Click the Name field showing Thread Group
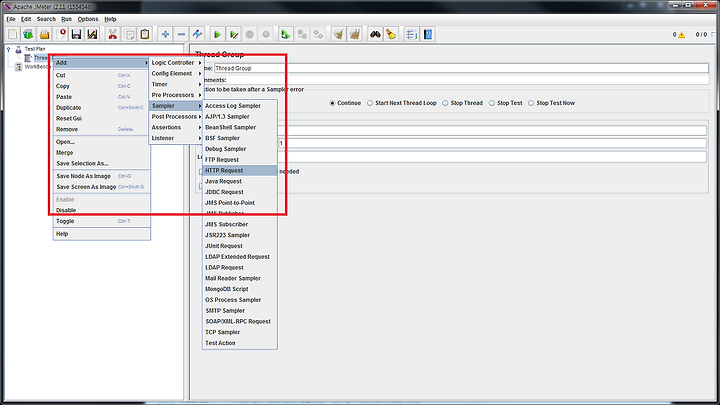This screenshot has height=405, width=720. (x=461, y=68)
